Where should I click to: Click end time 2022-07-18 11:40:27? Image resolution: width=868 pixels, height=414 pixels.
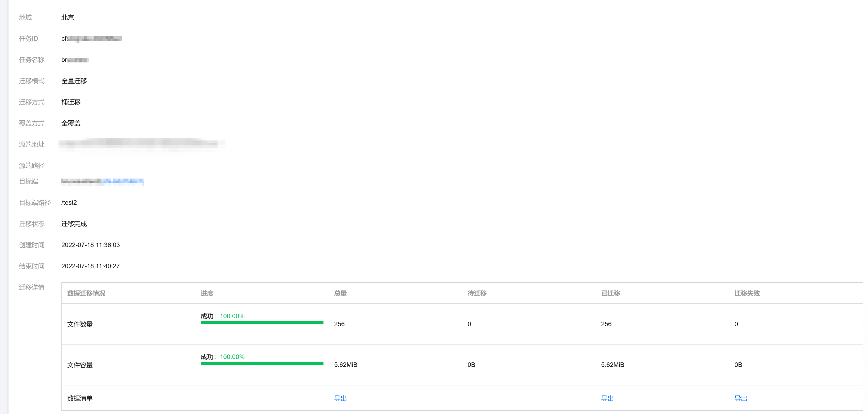(x=90, y=266)
